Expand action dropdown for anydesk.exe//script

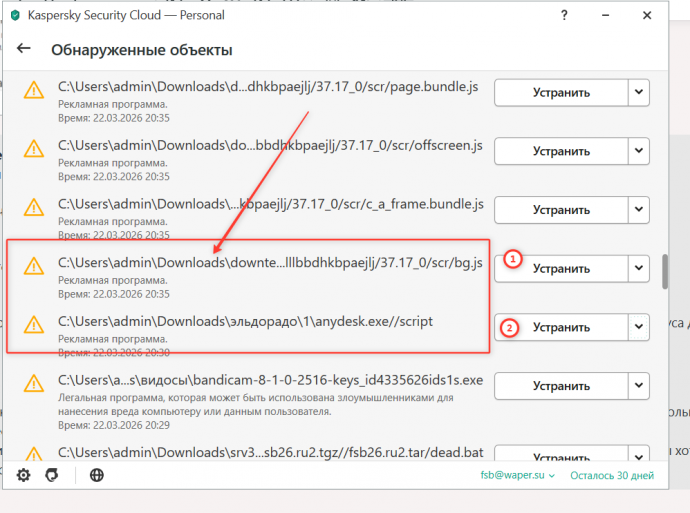coord(639,327)
